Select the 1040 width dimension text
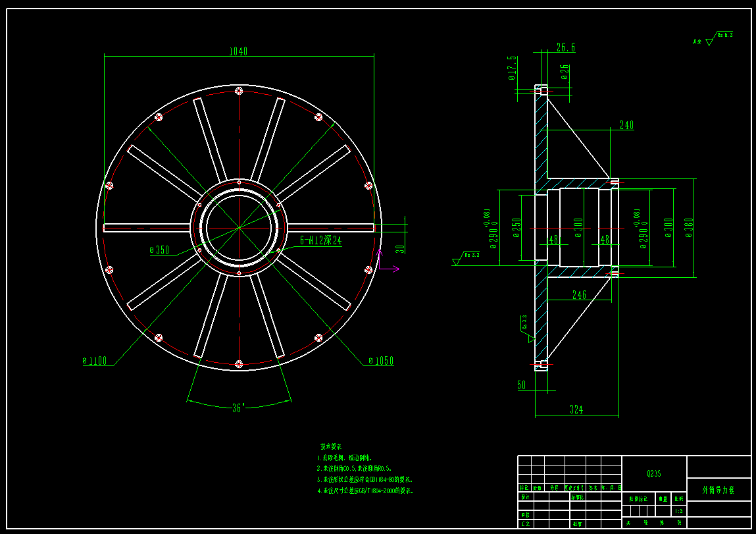 tap(238, 51)
